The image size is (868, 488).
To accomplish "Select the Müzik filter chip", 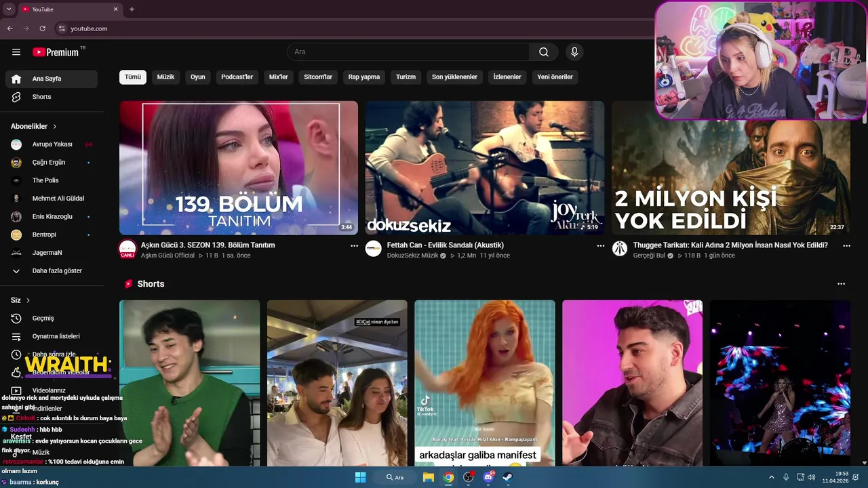I will 165,77.
